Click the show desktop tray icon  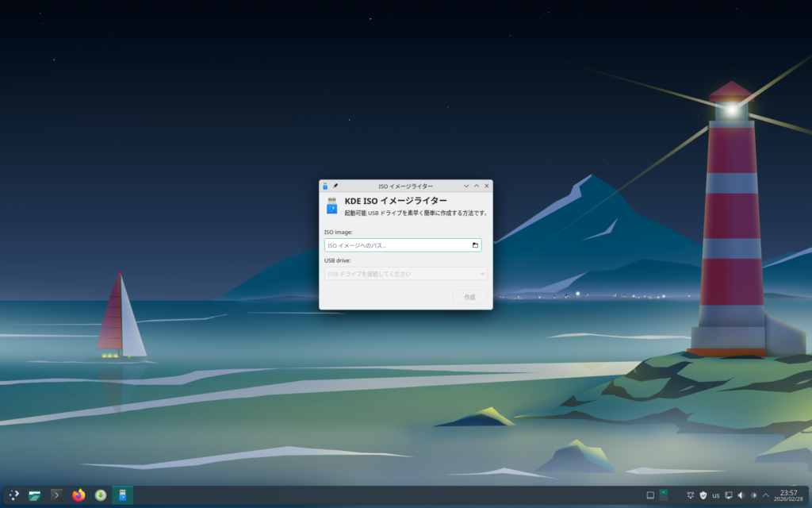[650, 495]
